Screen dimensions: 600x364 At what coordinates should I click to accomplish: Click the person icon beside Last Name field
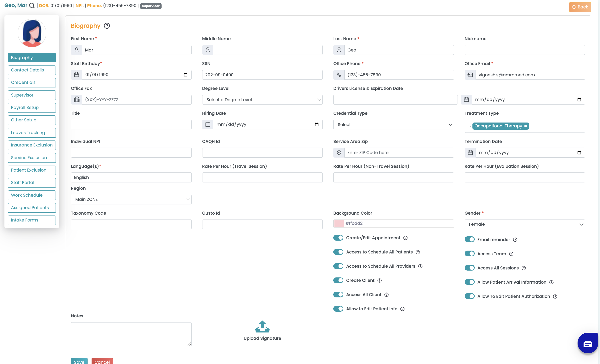pyautogui.click(x=339, y=50)
